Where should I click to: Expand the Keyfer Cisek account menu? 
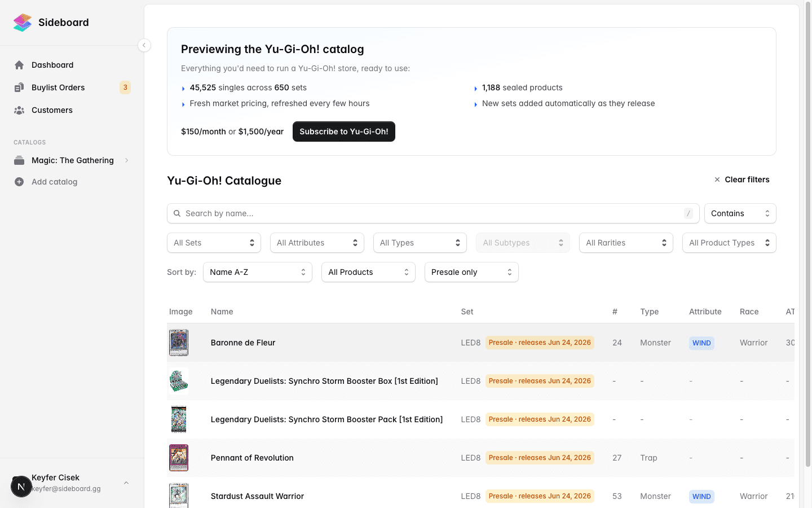pyautogui.click(x=126, y=483)
